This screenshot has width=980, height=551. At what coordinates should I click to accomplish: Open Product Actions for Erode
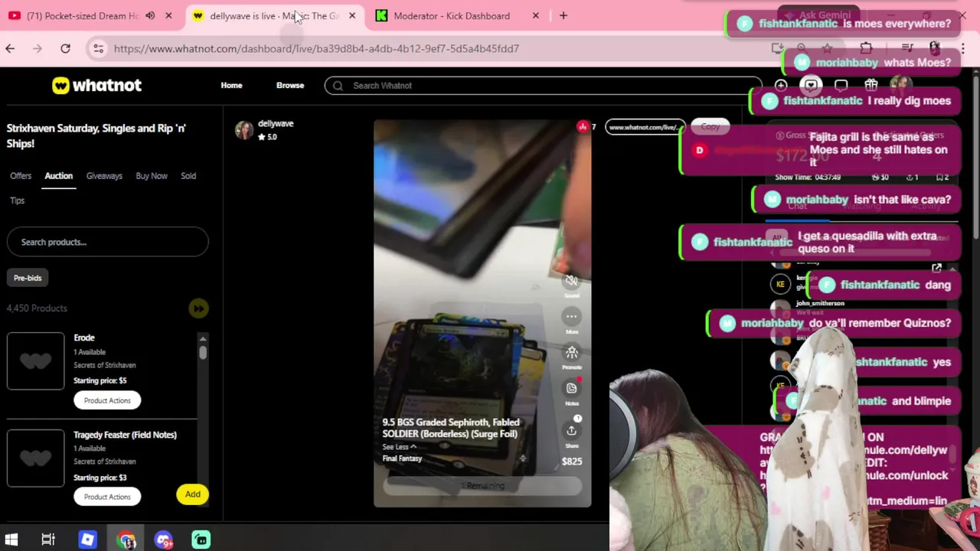point(107,400)
